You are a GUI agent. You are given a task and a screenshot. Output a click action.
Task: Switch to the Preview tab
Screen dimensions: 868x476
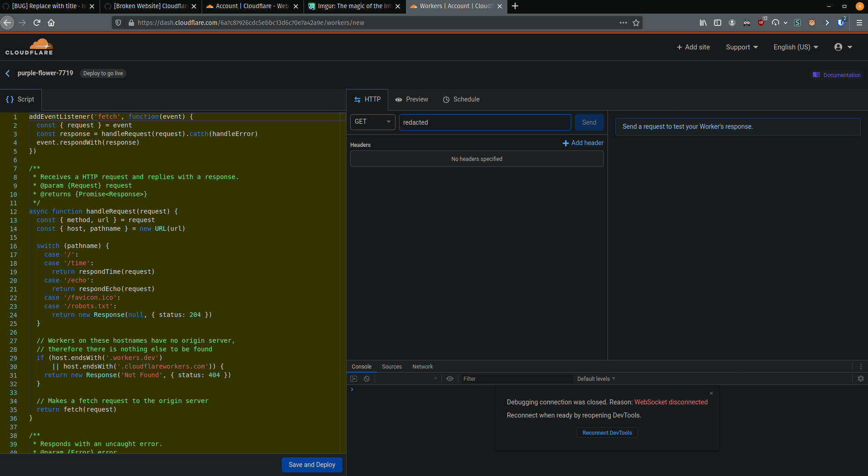click(411, 100)
